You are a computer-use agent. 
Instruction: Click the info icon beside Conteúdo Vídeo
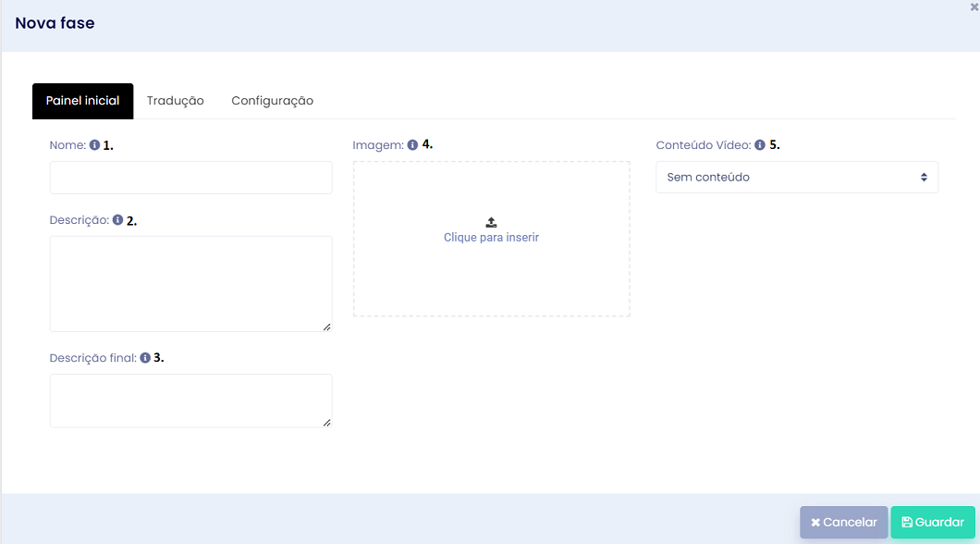pyautogui.click(x=760, y=145)
